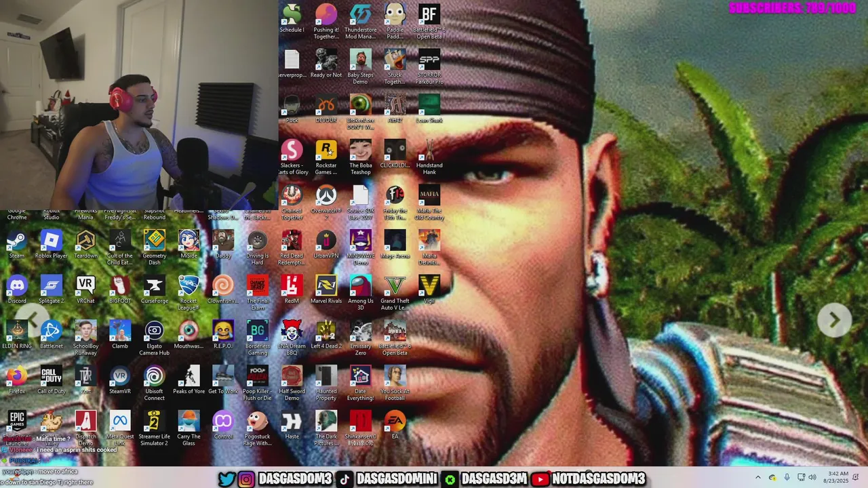This screenshot has width=868, height=488.
Task: Open the Among Us 3D shortcut
Action: tap(360, 293)
